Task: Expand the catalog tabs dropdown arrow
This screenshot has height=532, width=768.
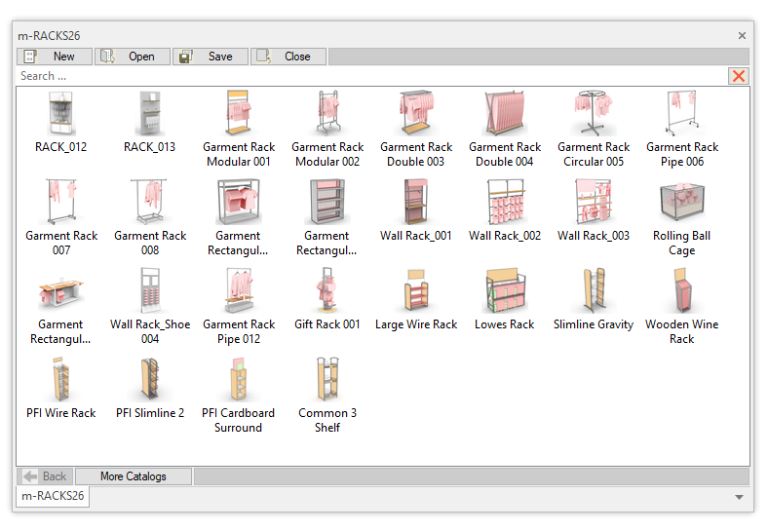Action: point(740,497)
